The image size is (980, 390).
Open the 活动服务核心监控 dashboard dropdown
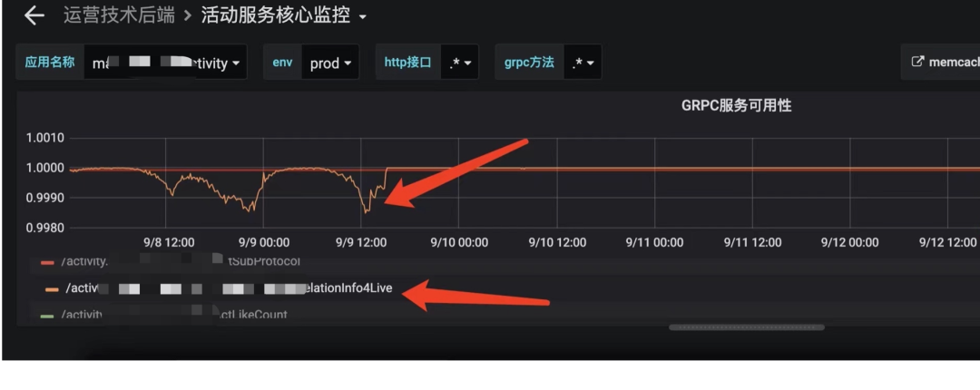click(x=284, y=15)
